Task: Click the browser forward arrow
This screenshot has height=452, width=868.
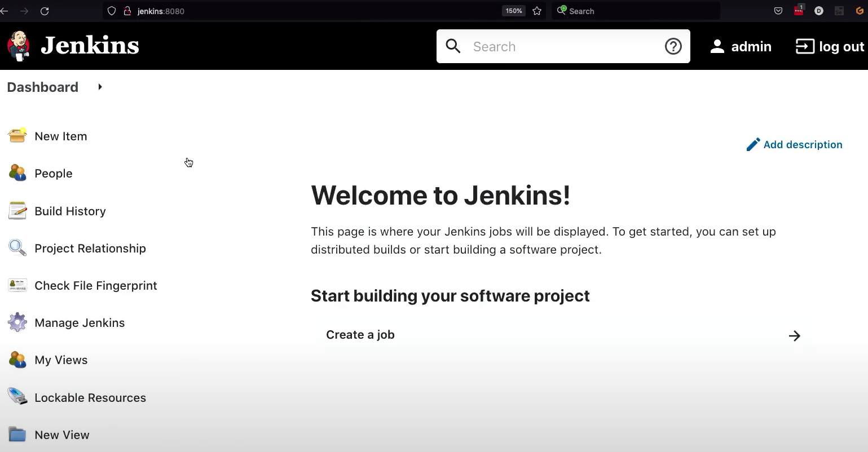Action: [24, 11]
